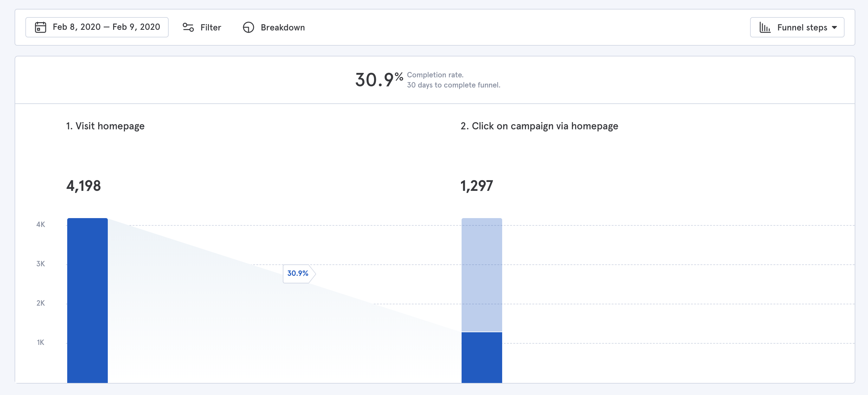
Task: Click the '30 days to complete funnel' text
Action: coord(453,85)
